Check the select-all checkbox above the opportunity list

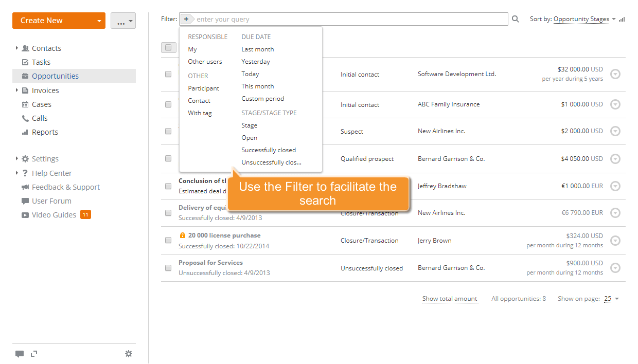point(168,47)
